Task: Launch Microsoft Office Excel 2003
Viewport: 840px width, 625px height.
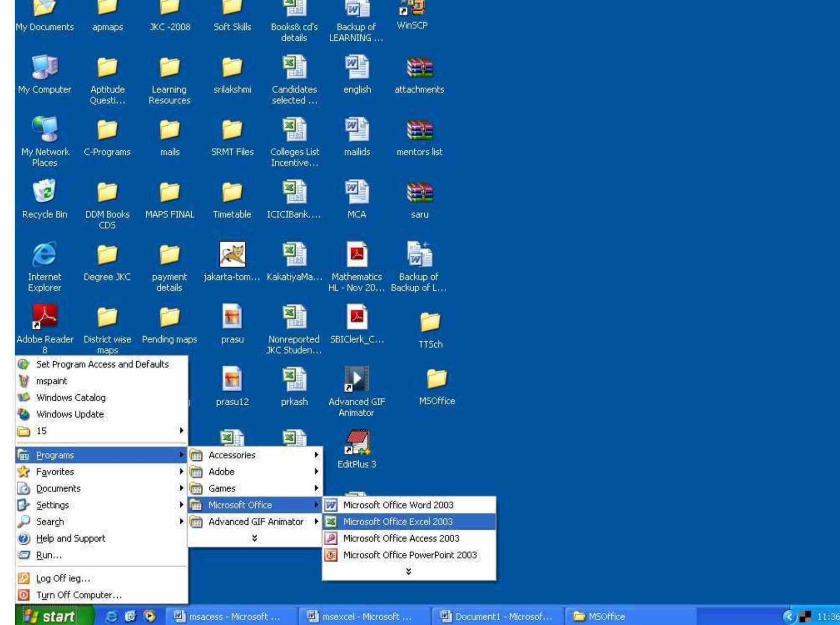Action: tap(409, 522)
